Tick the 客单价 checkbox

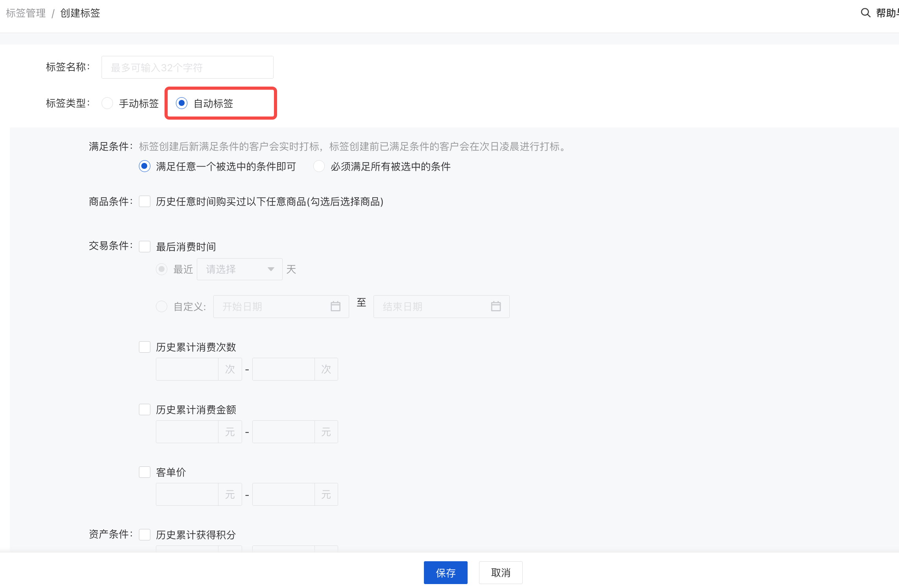tap(144, 472)
